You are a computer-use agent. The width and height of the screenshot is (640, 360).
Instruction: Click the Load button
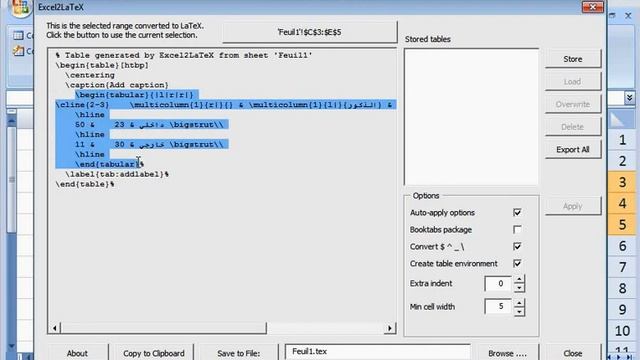click(x=573, y=82)
